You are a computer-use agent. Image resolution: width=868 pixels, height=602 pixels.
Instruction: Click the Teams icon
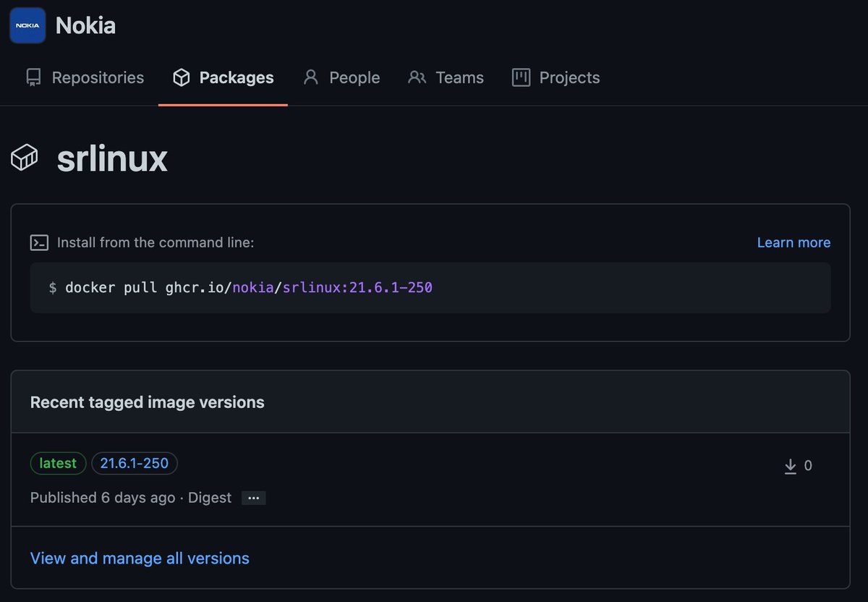coord(417,77)
